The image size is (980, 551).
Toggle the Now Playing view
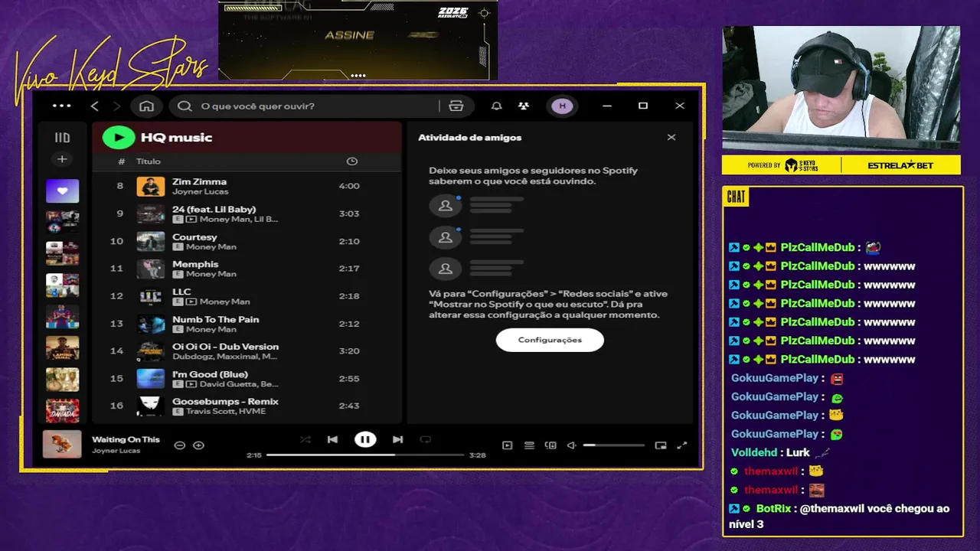click(x=508, y=445)
